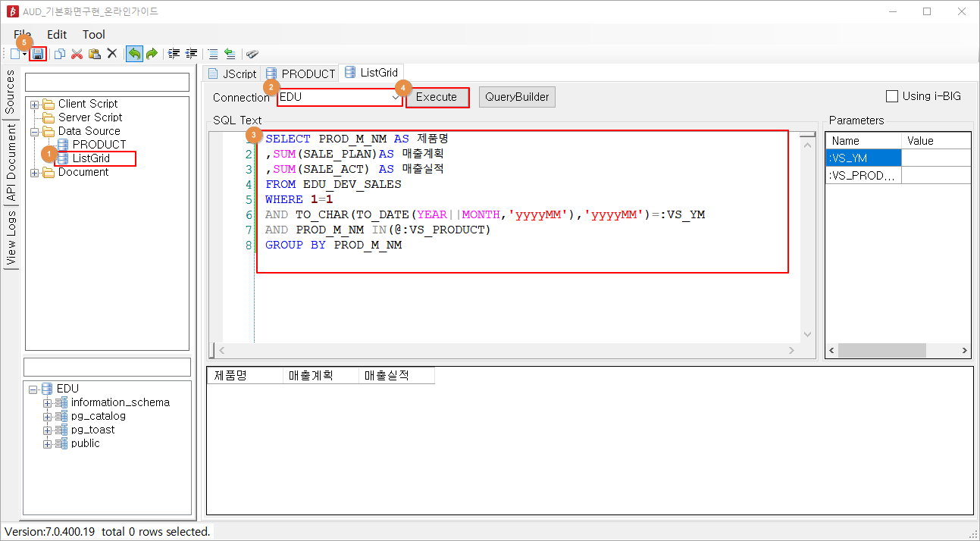Image resolution: width=980 pixels, height=541 pixels.
Task: Click the New document toolbar icon
Action: pyautogui.click(x=15, y=54)
